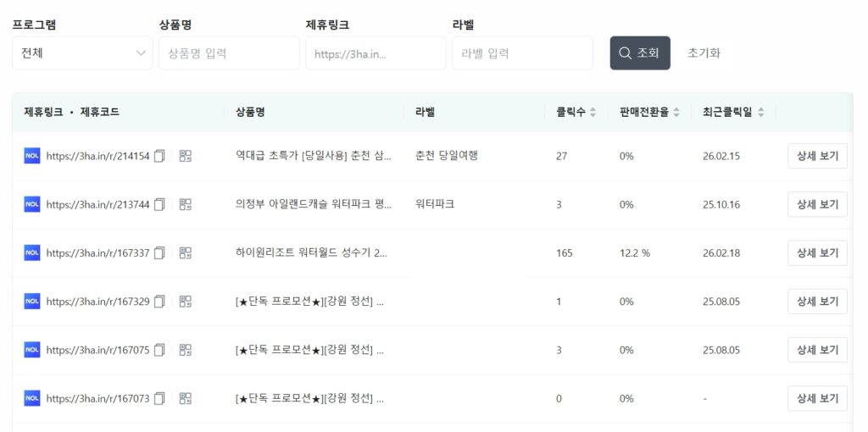Copy the 214154 affiliate link

point(159,156)
